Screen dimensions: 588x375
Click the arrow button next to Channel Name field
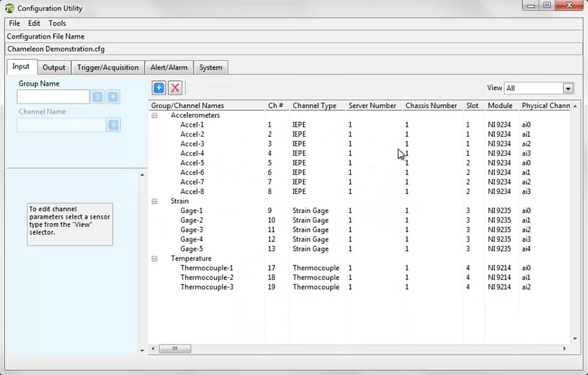pyautogui.click(x=113, y=125)
